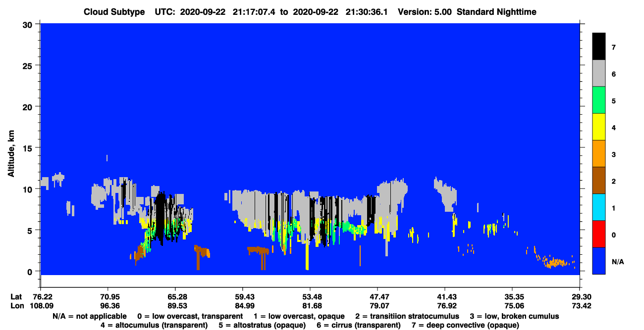Viewport: 644px width, 330px height.
Task: Click latitude value 29.30
Action: point(579,297)
